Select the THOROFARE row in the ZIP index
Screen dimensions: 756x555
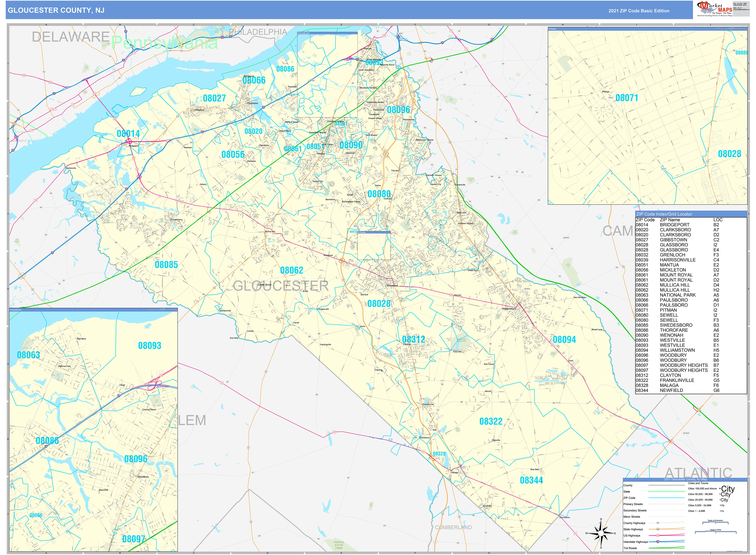pos(677,330)
